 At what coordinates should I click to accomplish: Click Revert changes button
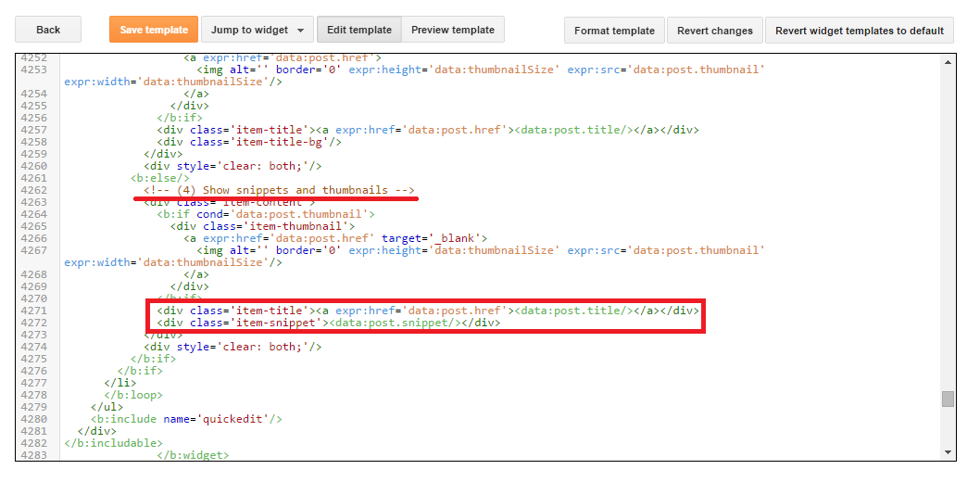(715, 31)
